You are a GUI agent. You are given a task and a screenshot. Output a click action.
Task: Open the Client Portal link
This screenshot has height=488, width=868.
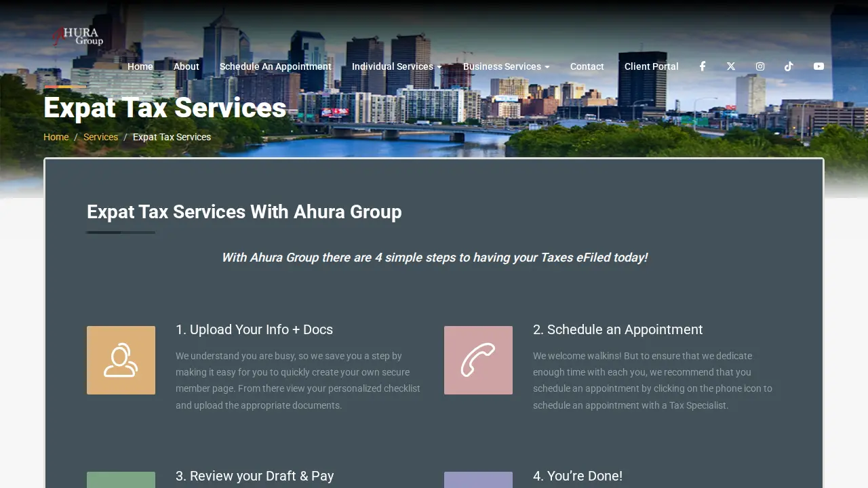652,66
